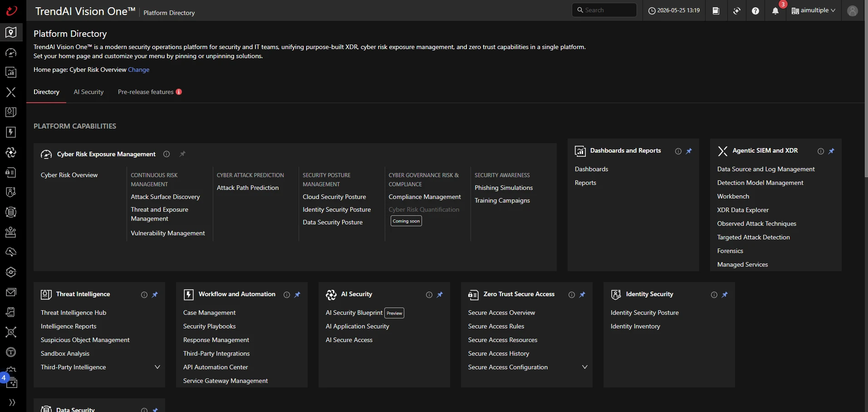Pin Cyber Risk Exposure Management to the menu
868x412 pixels.
pos(182,154)
